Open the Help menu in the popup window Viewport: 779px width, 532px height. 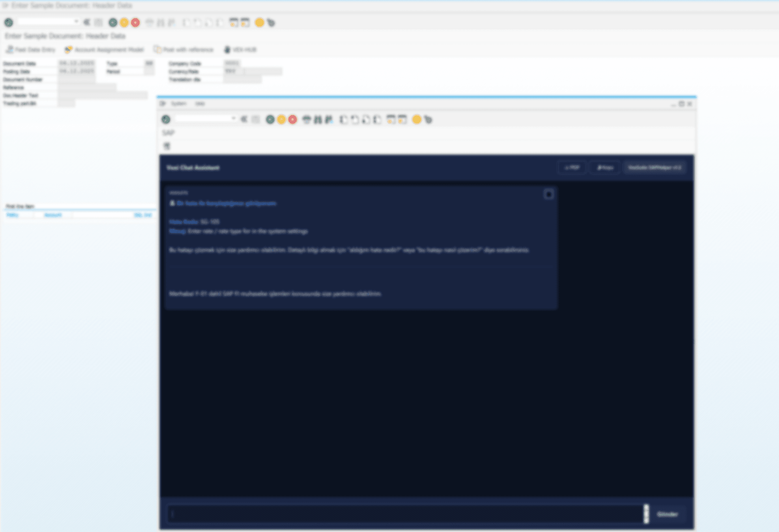[200, 103]
